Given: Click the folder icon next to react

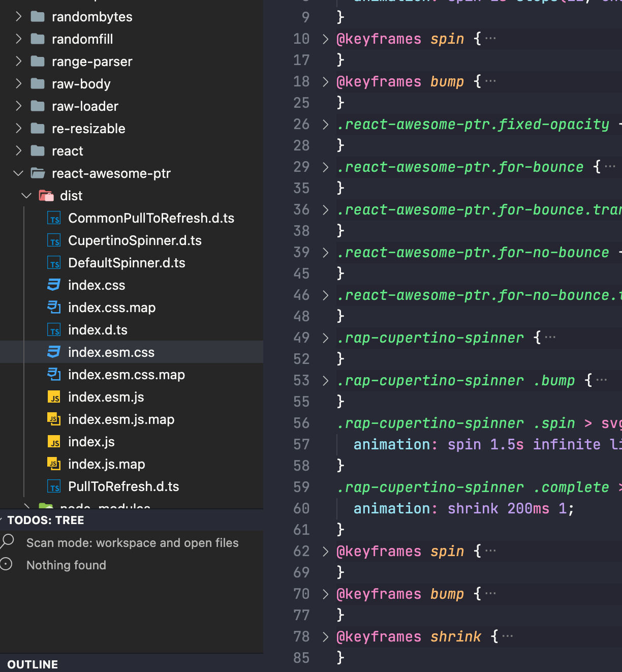Looking at the screenshot, I should [38, 150].
